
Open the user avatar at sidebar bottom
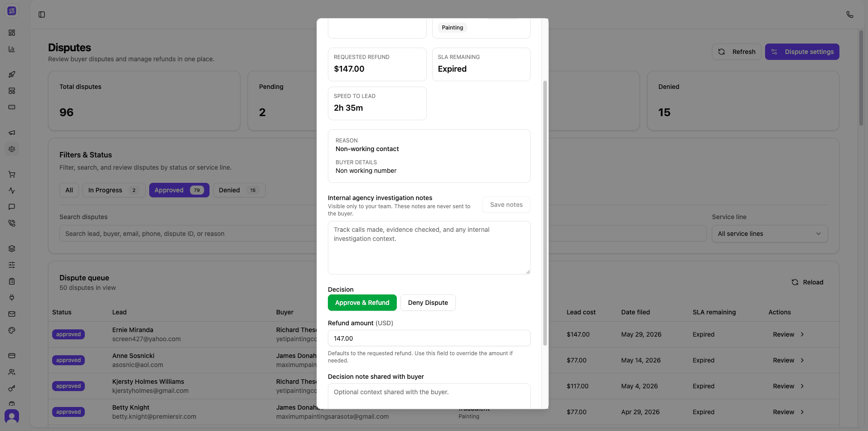pos(12,416)
